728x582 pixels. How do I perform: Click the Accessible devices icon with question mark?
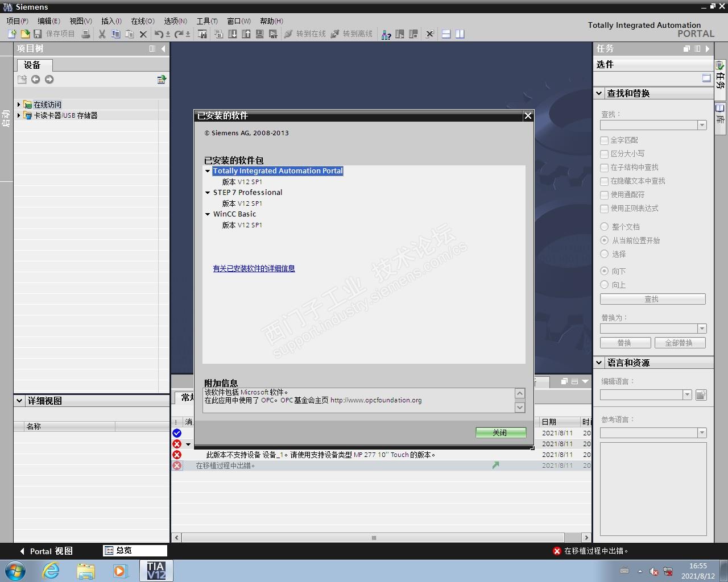click(x=386, y=34)
